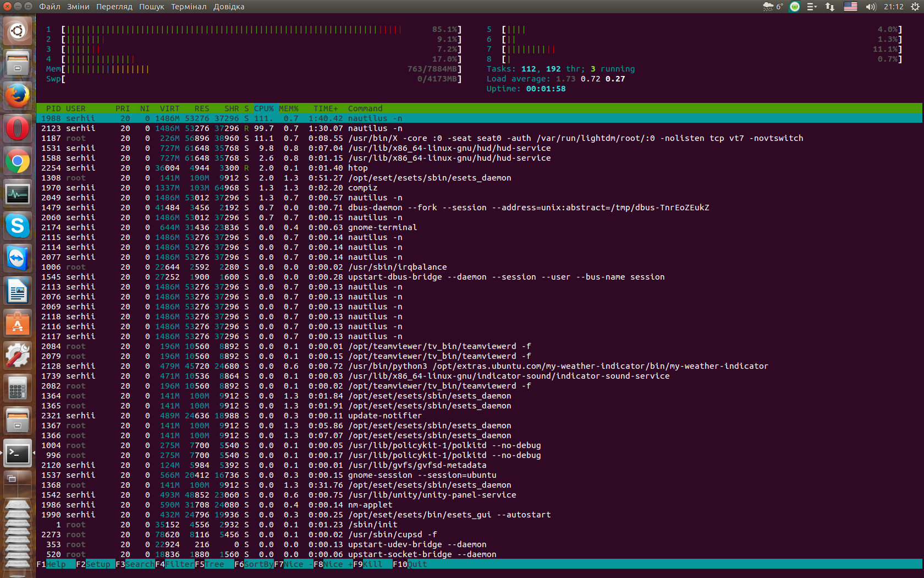Launch Skype from the dock
Viewport: 924px width, 578px height.
18,226
